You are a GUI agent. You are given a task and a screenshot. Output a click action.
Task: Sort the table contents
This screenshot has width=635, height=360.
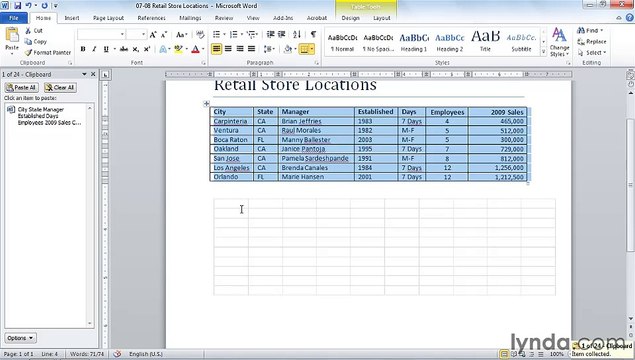(x=297, y=34)
